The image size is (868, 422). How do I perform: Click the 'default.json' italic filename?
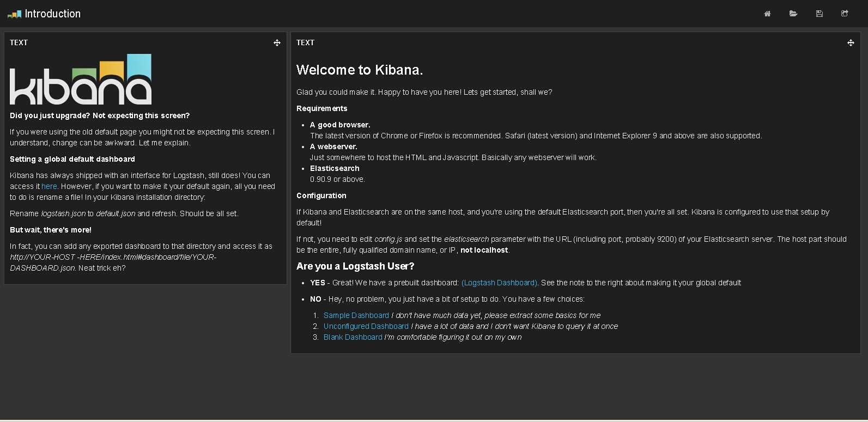116,213
